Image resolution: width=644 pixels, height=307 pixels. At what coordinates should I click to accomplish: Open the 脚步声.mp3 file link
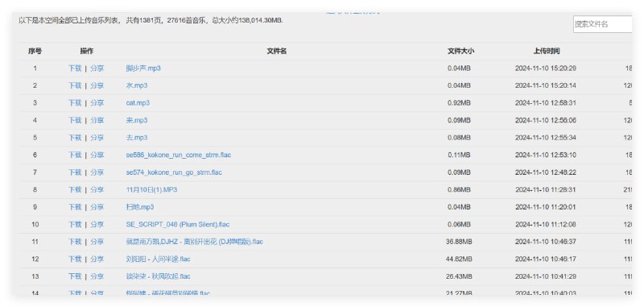(x=143, y=68)
